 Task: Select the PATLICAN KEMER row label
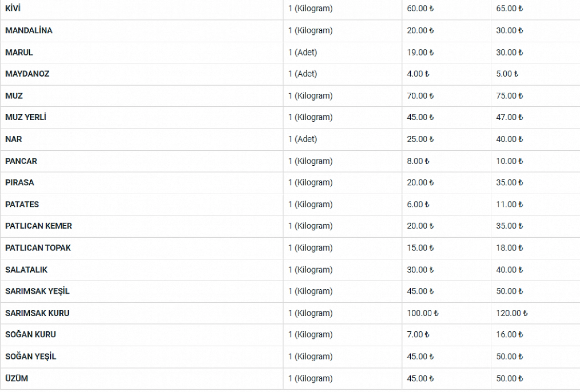click(x=39, y=226)
